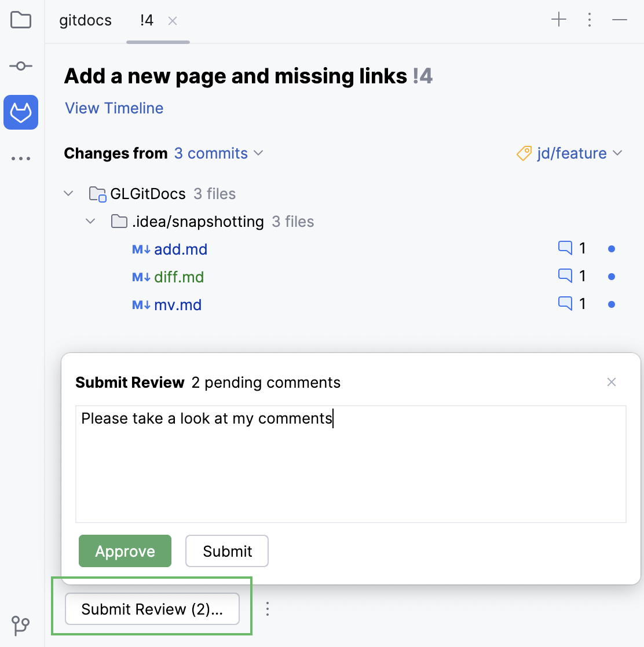Collapse the .idea/snapshotting folder
644x647 pixels.
(90, 221)
